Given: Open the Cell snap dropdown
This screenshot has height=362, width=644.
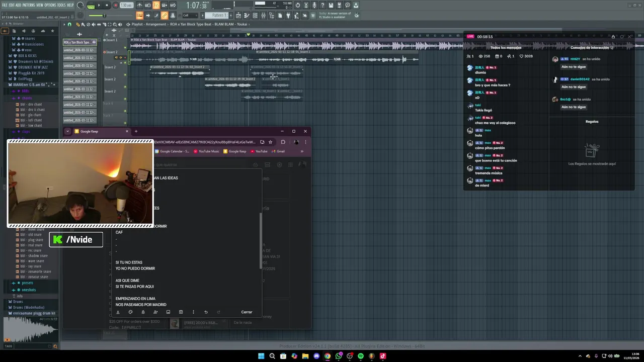Looking at the screenshot, I should pos(190,16).
